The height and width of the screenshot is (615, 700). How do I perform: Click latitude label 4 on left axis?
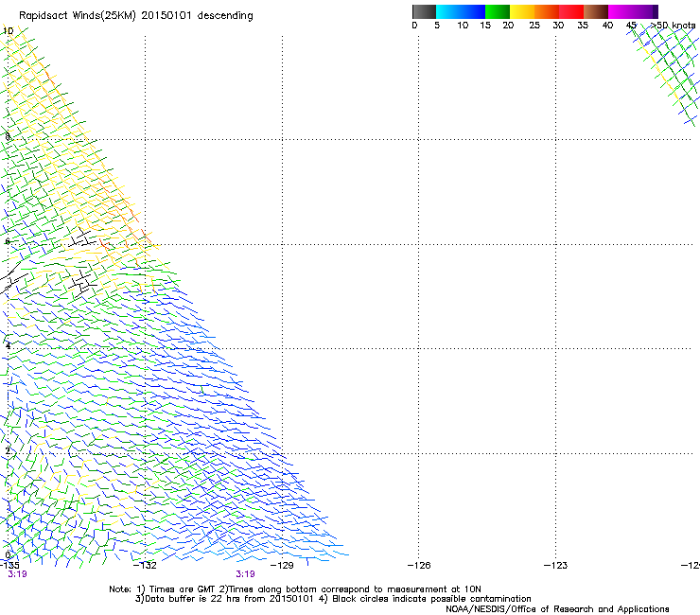(x=8, y=345)
